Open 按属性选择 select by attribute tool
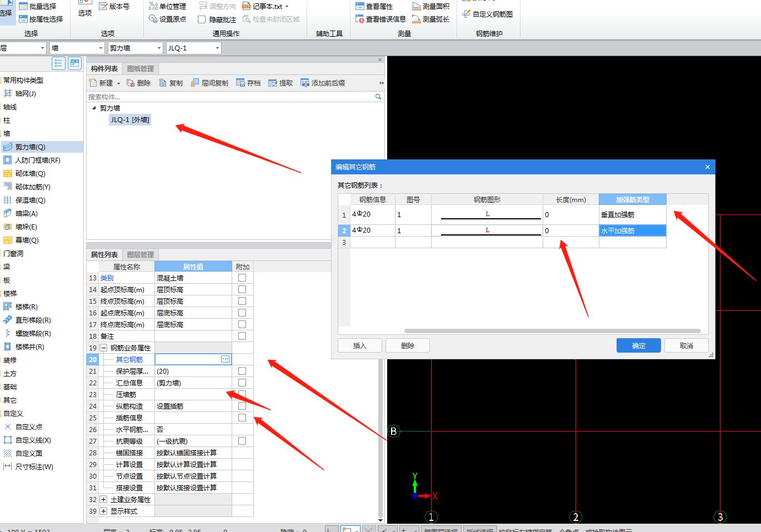Image resolution: width=761 pixels, height=532 pixels. 41,19
